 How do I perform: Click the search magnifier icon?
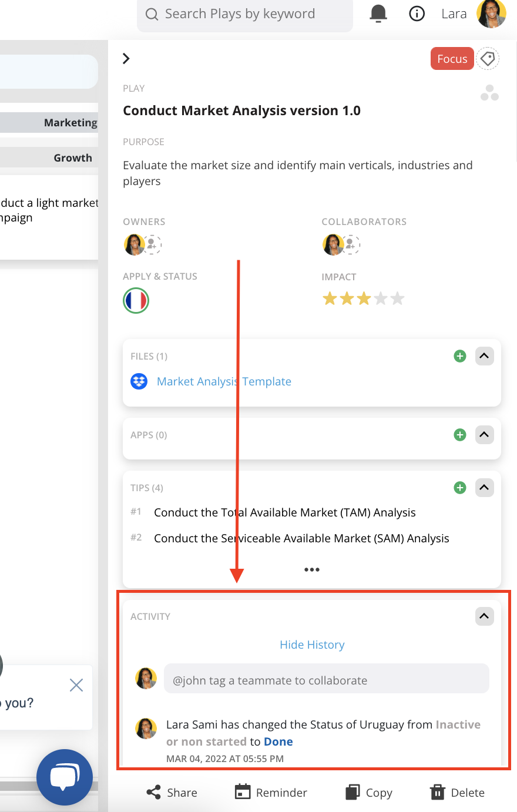pyautogui.click(x=152, y=14)
